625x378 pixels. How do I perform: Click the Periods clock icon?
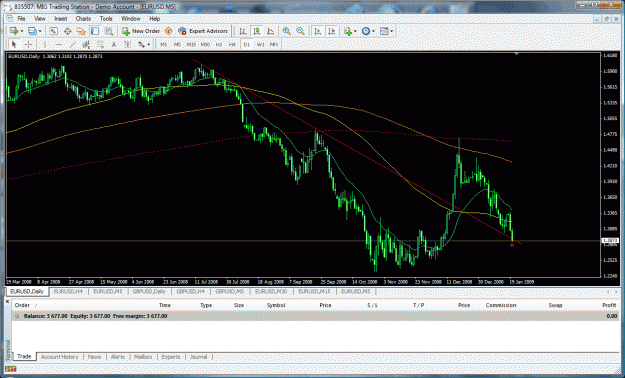366,31
